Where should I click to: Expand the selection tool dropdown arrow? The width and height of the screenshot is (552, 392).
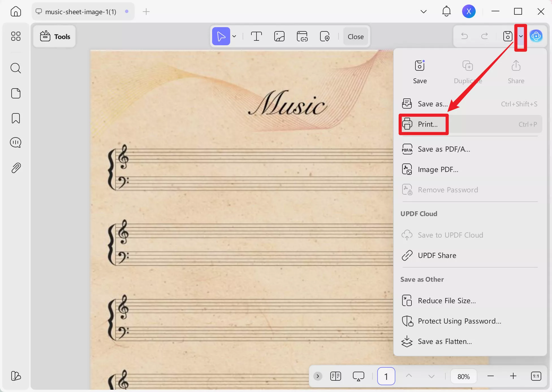(234, 36)
